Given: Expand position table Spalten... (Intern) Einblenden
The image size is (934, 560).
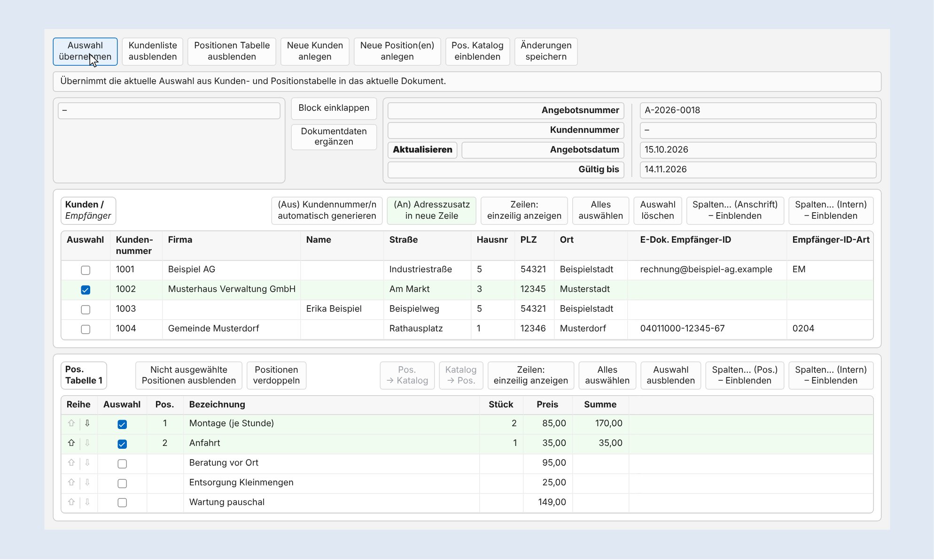Looking at the screenshot, I should pos(831,376).
